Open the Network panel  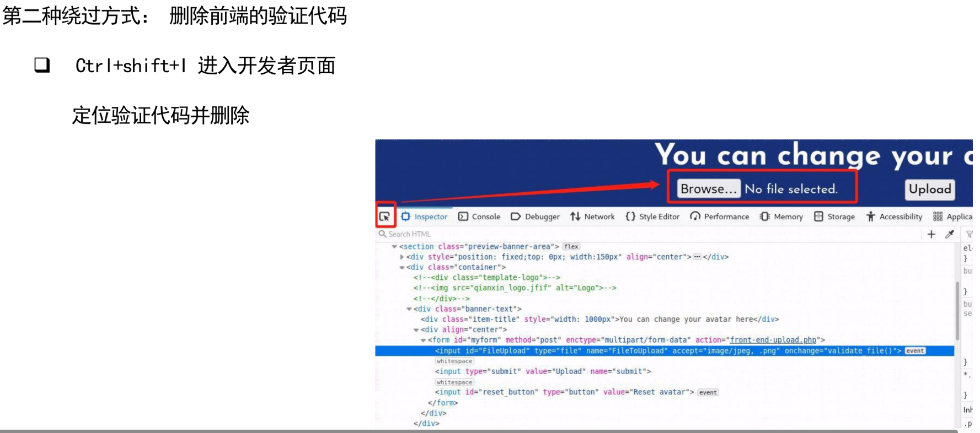tap(592, 216)
